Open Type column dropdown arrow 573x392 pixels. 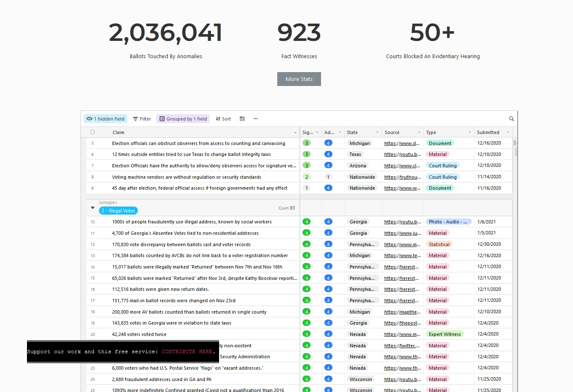pyautogui.click(x=469, y=132)
